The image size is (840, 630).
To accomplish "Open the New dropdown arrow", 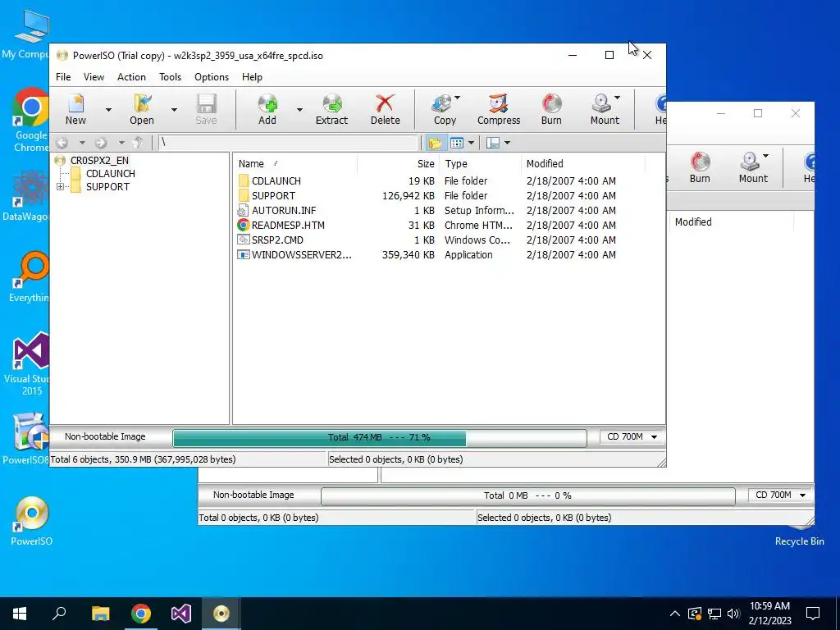I will [108, 110].
